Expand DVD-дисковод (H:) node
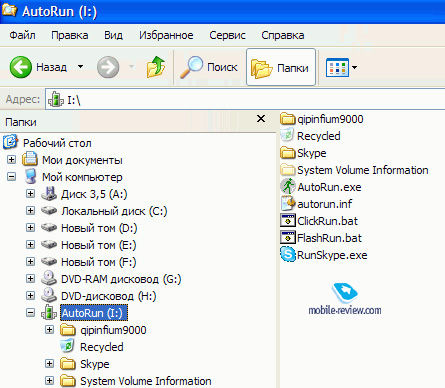The width and height of the screenshot is (445, 388). click(30, 296)
